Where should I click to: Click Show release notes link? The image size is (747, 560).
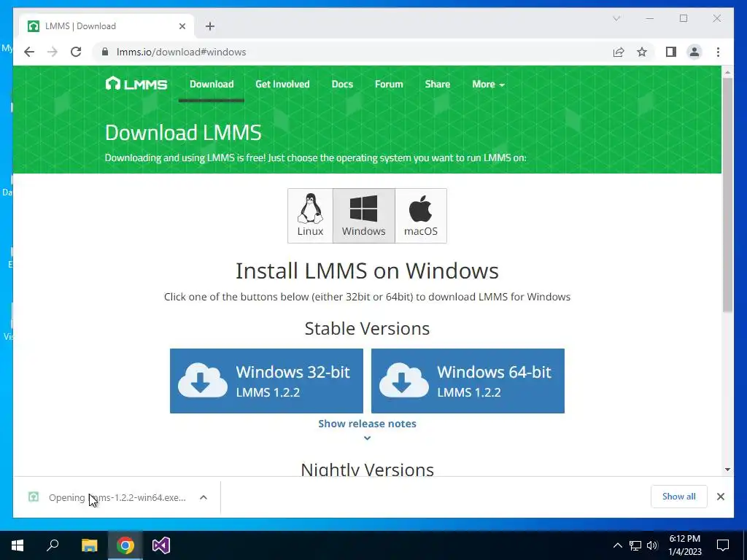click(368, 424)
